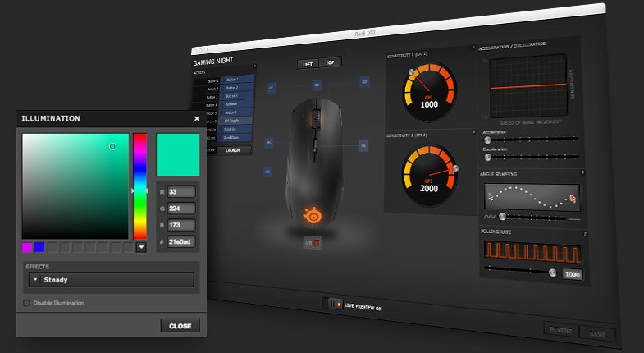Click the CLOSE button in Illumination dialog
Image resolution: width=644 pixels, height=353 pixels.
coord(180,326)
